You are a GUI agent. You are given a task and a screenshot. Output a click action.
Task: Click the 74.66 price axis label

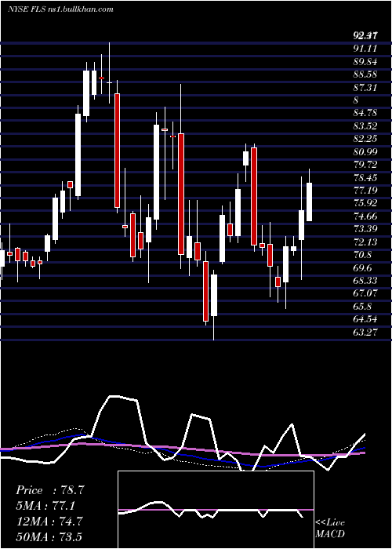click(x=365, y=216)
